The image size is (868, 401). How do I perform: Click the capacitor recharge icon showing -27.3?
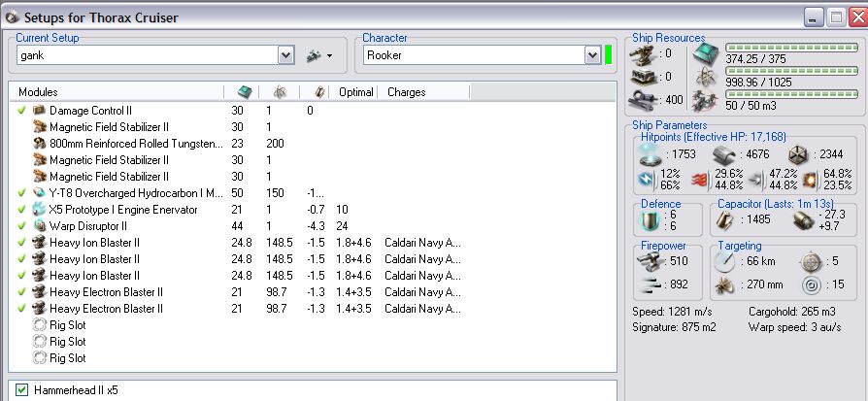(x=803, y=220)
